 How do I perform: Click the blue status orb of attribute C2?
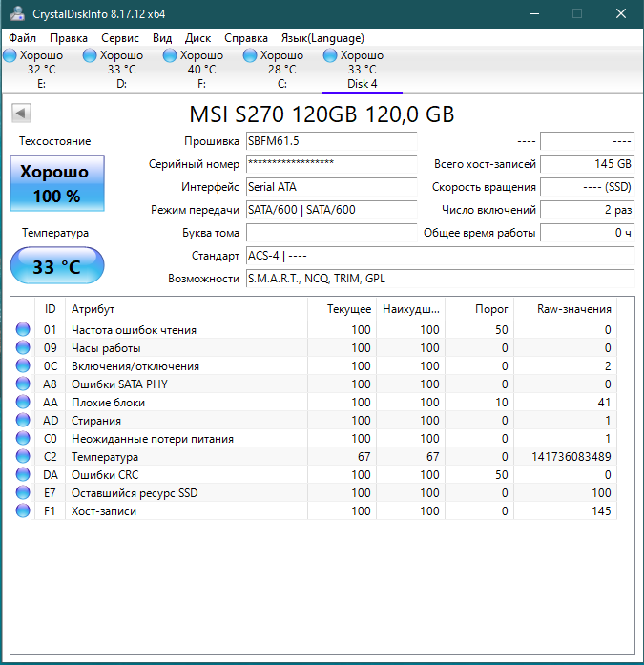[23, 457]
